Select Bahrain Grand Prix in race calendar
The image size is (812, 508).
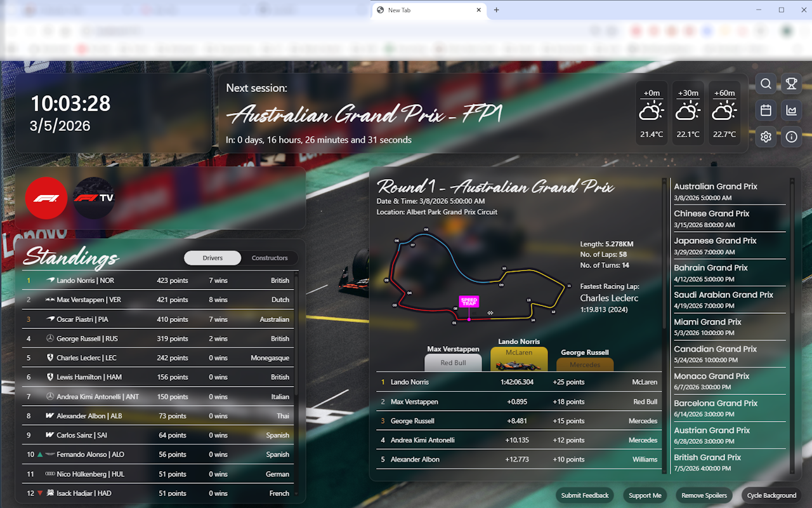pos(730,273)
